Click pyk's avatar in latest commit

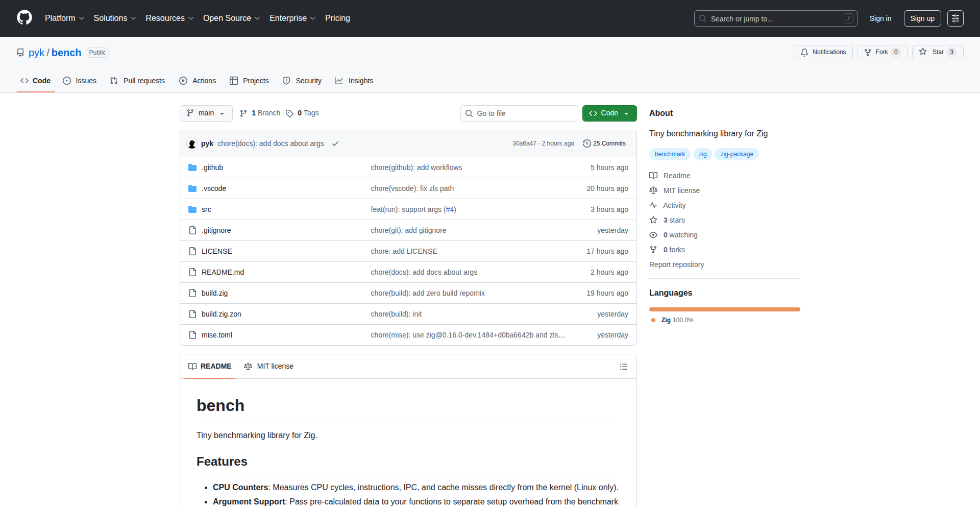192,143
